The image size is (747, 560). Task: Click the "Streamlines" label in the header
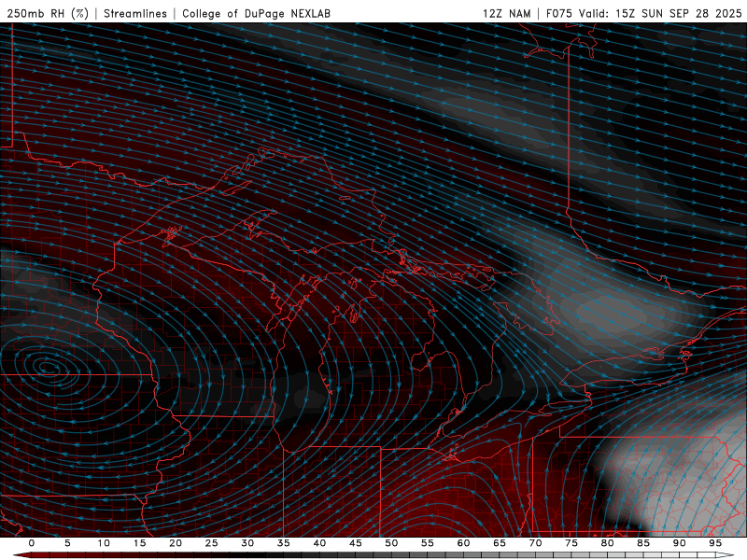coord(135,13)
